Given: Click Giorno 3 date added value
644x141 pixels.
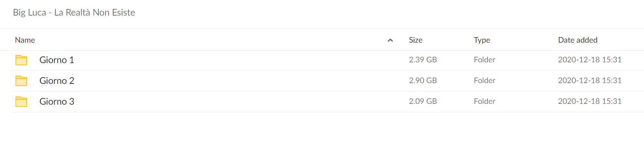Looking at the screenshot, I should pyautogui.click(x=590, y=101).
